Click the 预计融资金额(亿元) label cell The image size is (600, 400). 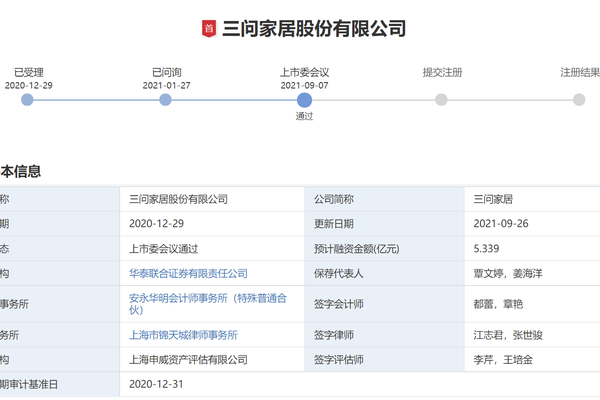(x=385, y=249)
